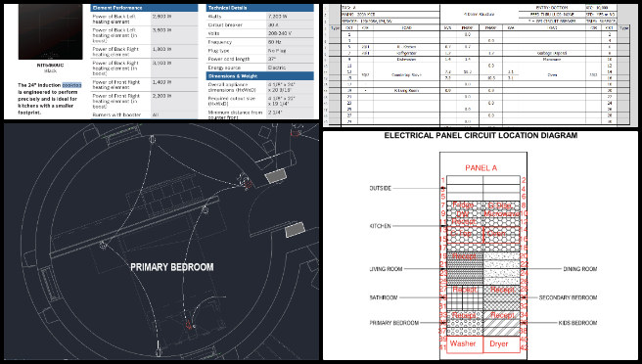Select the "Frequency" row label

(220, 42)
